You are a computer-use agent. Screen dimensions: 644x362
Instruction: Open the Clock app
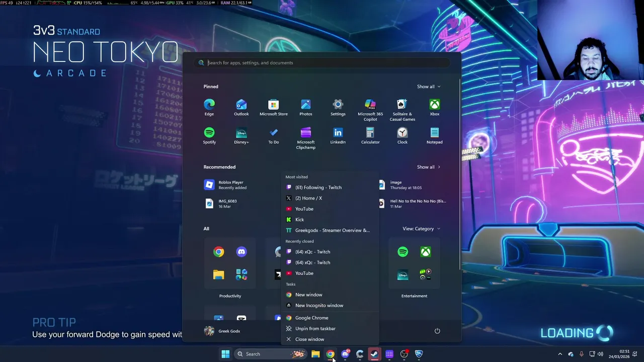coord(403,135)
